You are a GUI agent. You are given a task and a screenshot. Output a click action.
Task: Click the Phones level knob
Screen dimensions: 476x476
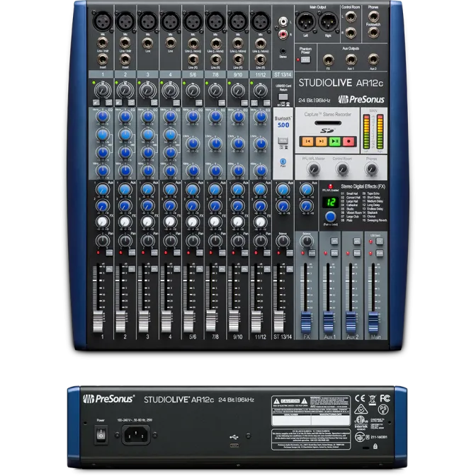tap(371, 169)
